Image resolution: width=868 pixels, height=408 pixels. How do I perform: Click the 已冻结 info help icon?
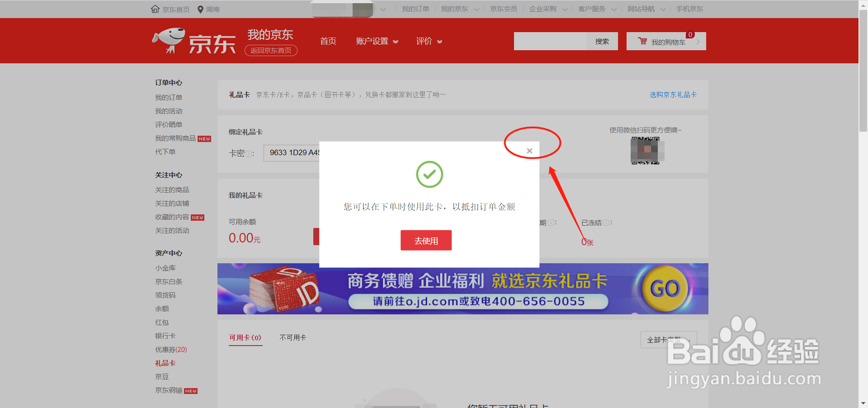coord(606,223)
